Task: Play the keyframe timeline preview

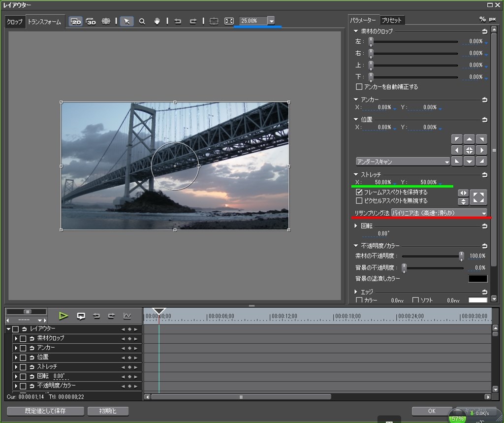Action: 63,316
